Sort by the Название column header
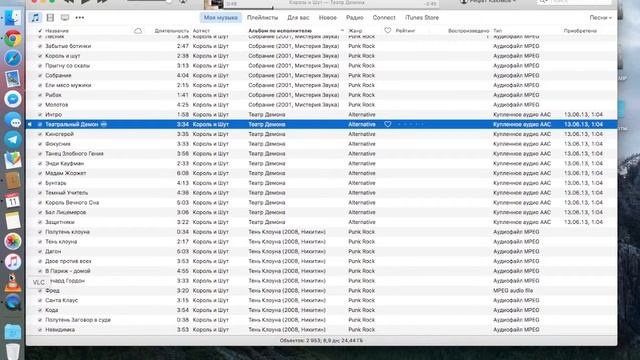 click(x=57, y=31)
